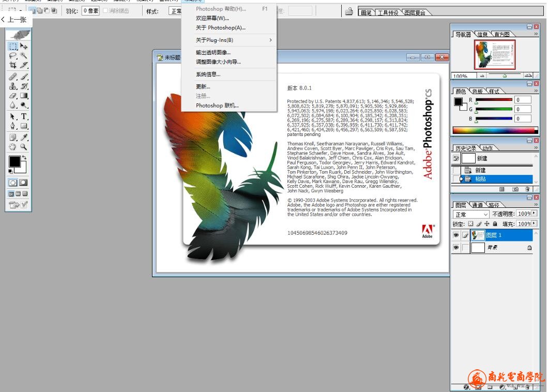Tick the 消除锯齿 checkbox
Image resolution: width=548 pixels, height=392 pixels.
coord(105,11)
